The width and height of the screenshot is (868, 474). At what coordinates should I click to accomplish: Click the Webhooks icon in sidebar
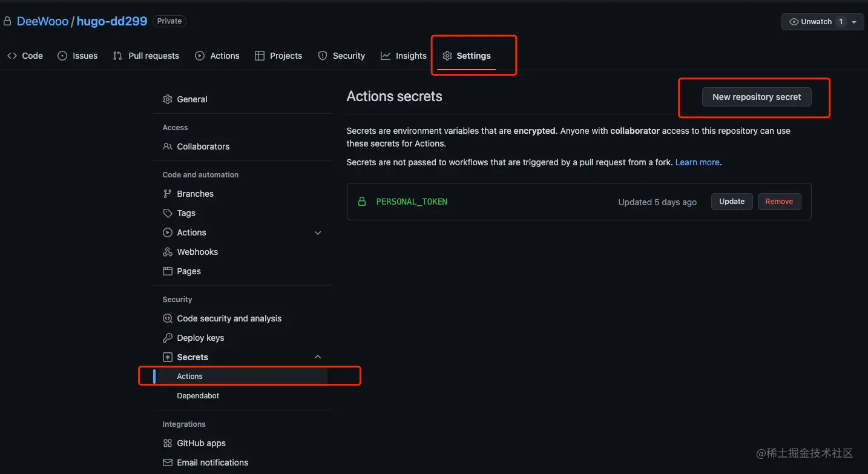(168, 252)
